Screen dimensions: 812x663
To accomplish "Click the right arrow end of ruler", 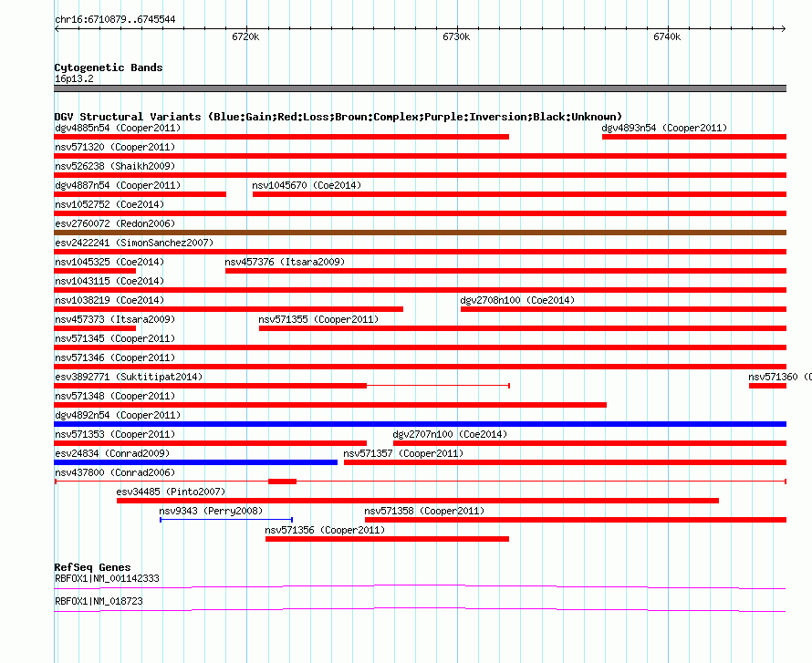I will [784, 29].
